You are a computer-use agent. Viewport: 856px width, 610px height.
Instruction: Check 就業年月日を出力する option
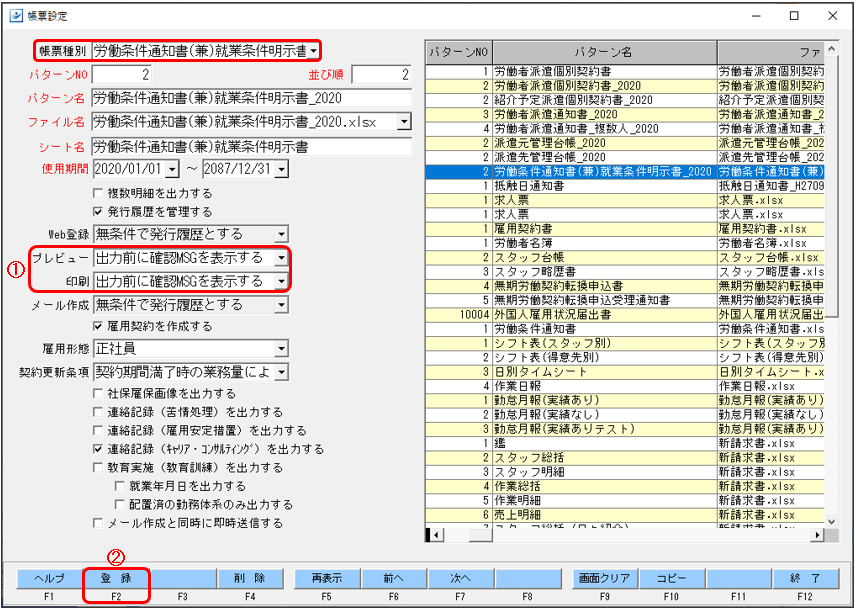click(x=120, y=486)
